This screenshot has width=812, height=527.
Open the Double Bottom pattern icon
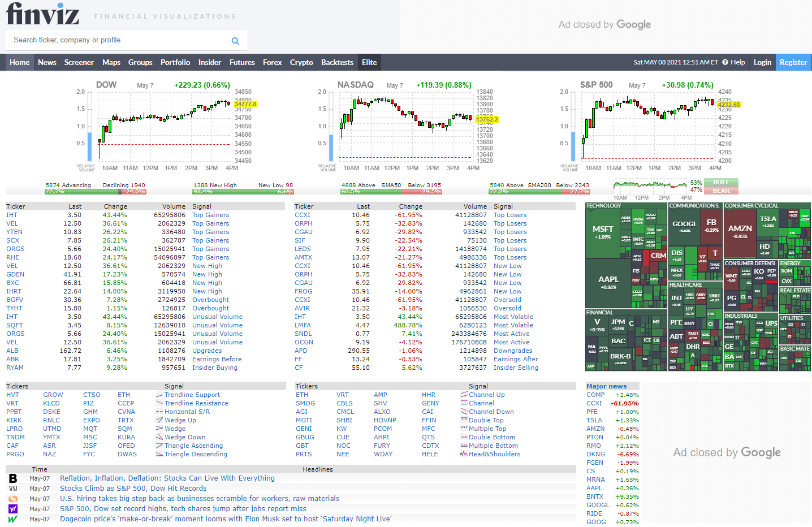tap(464, 437)
